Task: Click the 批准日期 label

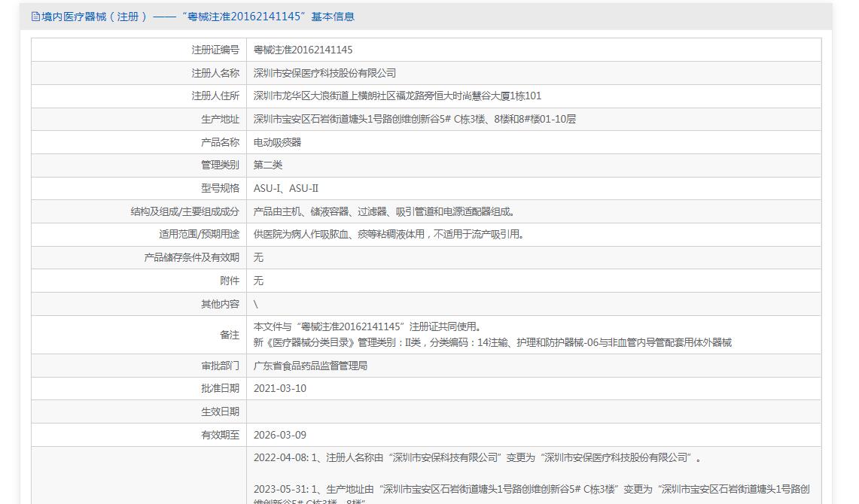Action: (x=221, y=388)
